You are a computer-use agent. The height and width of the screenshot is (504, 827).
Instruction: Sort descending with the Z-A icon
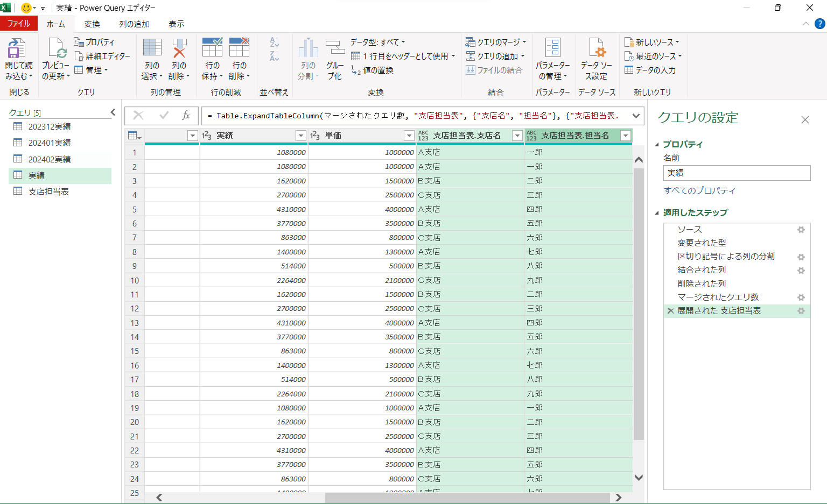275,55
